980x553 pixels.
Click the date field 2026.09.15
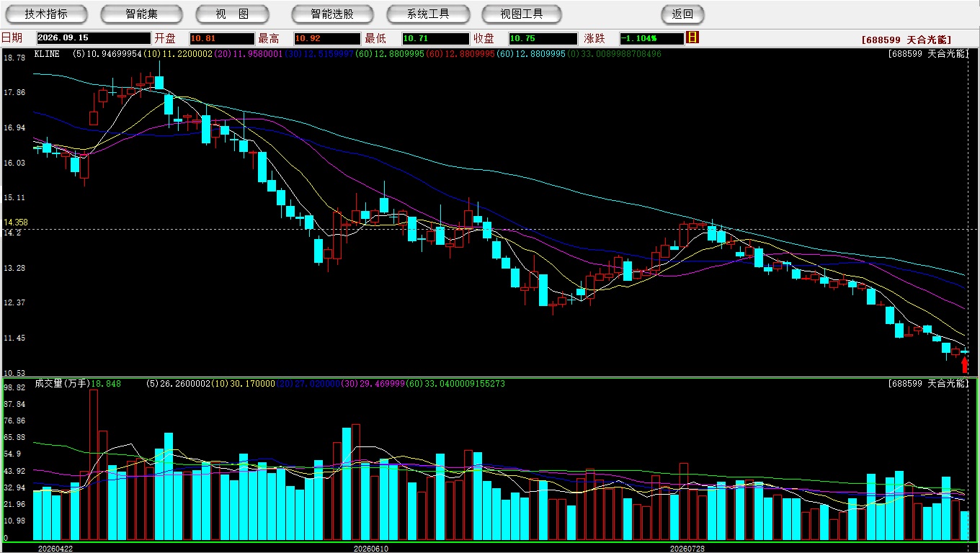click(x=94, y=38)
